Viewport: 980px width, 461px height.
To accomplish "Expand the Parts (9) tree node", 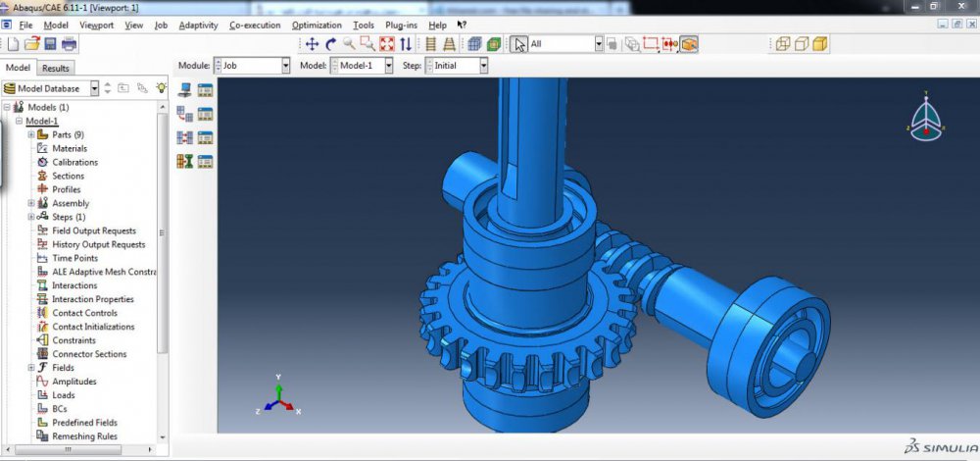I will tap(31, 134).
